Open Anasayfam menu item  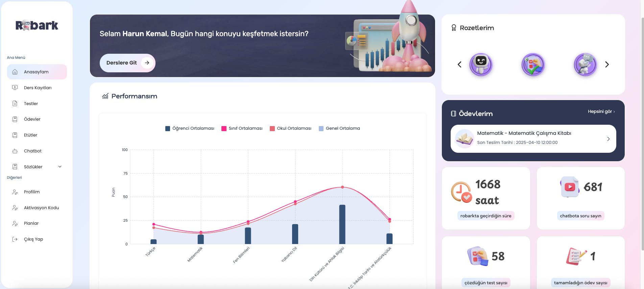coord(37,72)
